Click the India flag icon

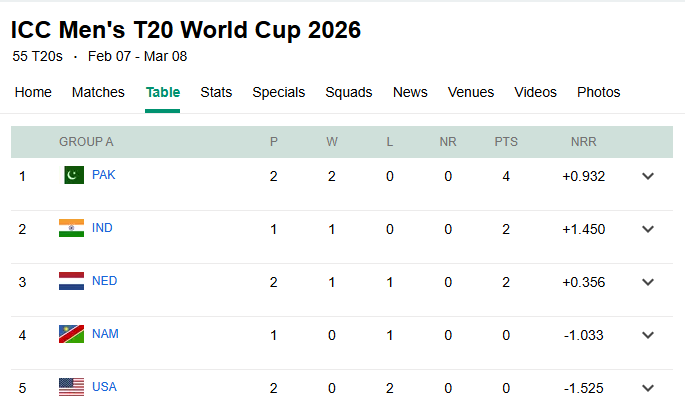(x=72, y=228)
